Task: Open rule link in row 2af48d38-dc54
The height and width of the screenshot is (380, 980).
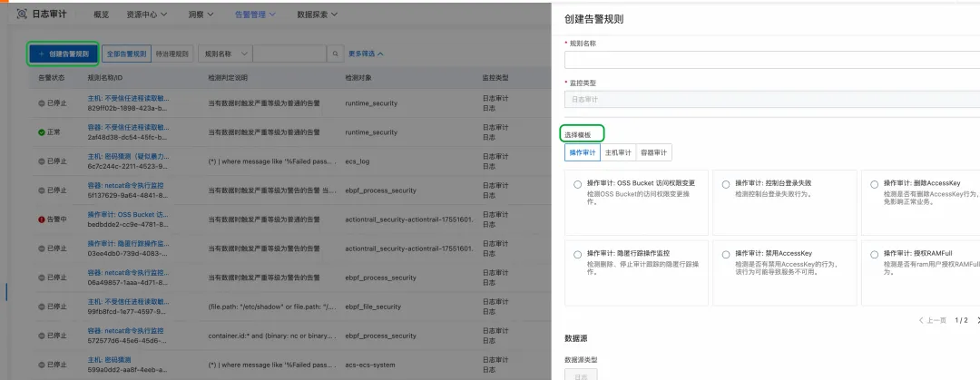Action: [x=128, y=128]
